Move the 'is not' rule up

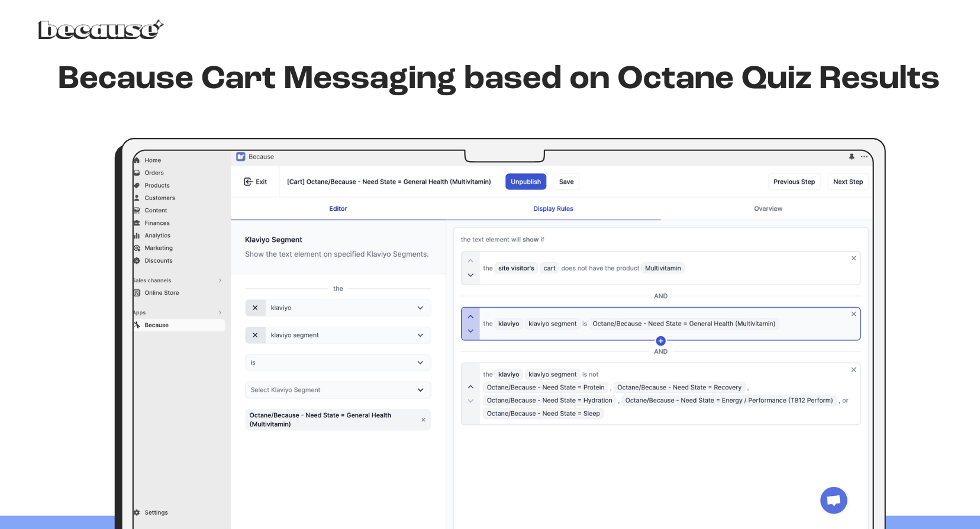pyautogui.click(x=470, y=387)
